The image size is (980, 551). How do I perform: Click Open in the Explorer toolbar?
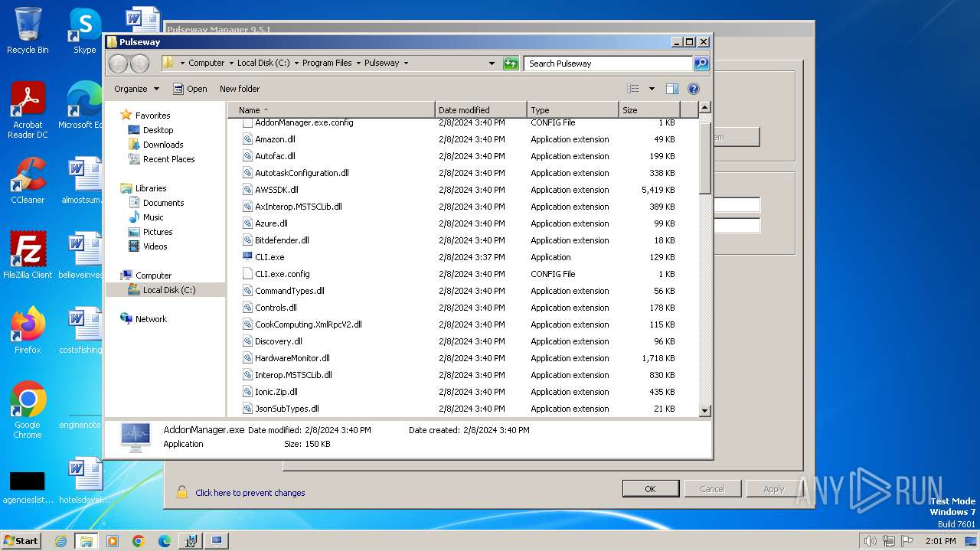click(x=190, y=89)
